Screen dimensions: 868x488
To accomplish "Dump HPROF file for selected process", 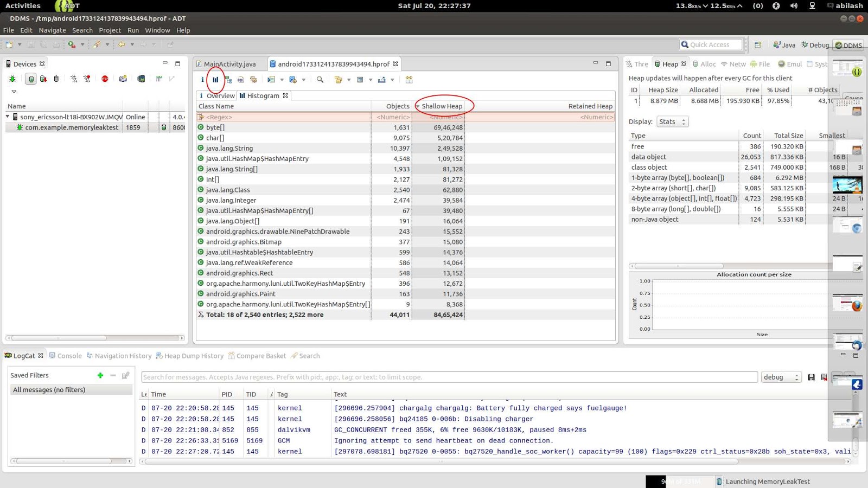I will pyautogui.click(x=43, y=79).
